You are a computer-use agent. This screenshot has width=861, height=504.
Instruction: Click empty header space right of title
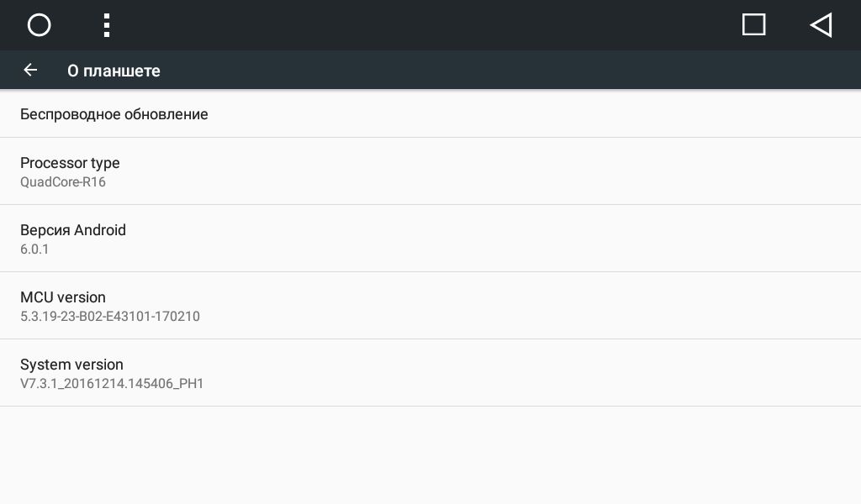tap(510, 71)
